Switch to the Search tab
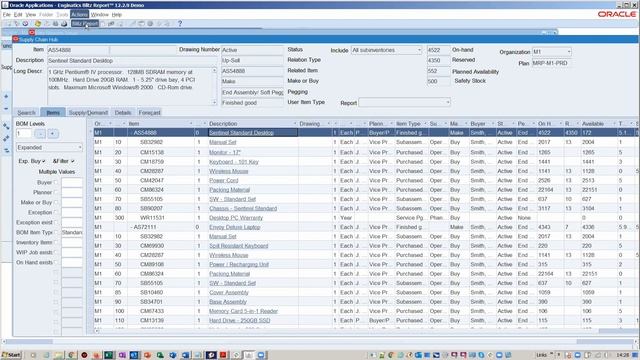 (27, 113)
